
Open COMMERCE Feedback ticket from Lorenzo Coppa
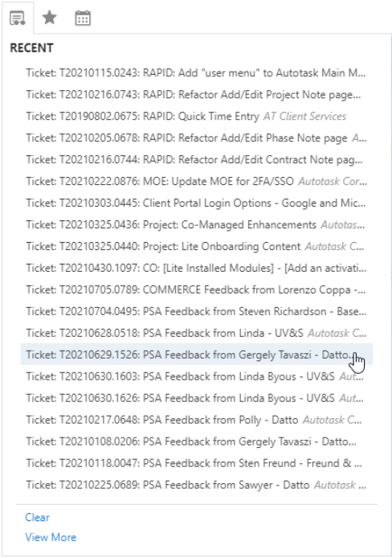click(x=196, y=290)
